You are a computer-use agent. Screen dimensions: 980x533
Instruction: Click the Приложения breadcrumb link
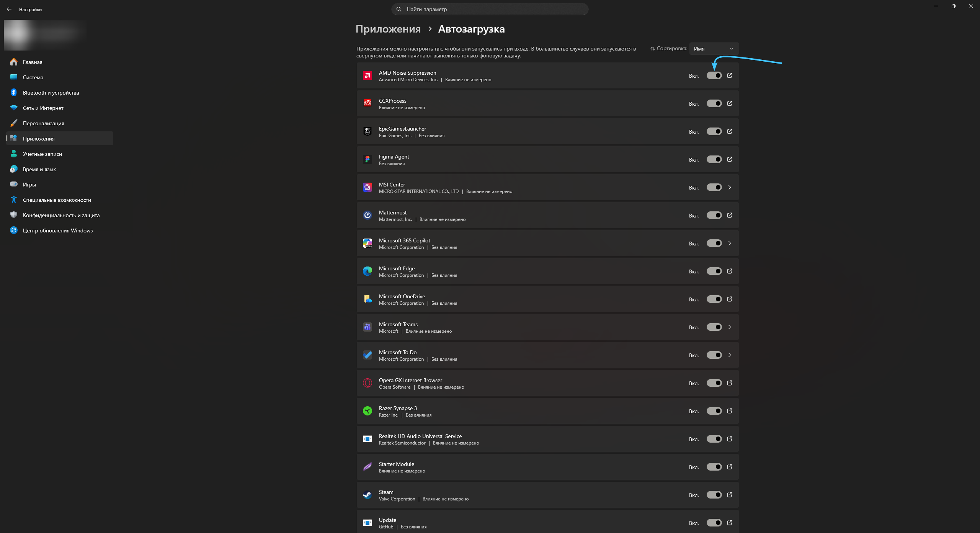click(388, 29)
